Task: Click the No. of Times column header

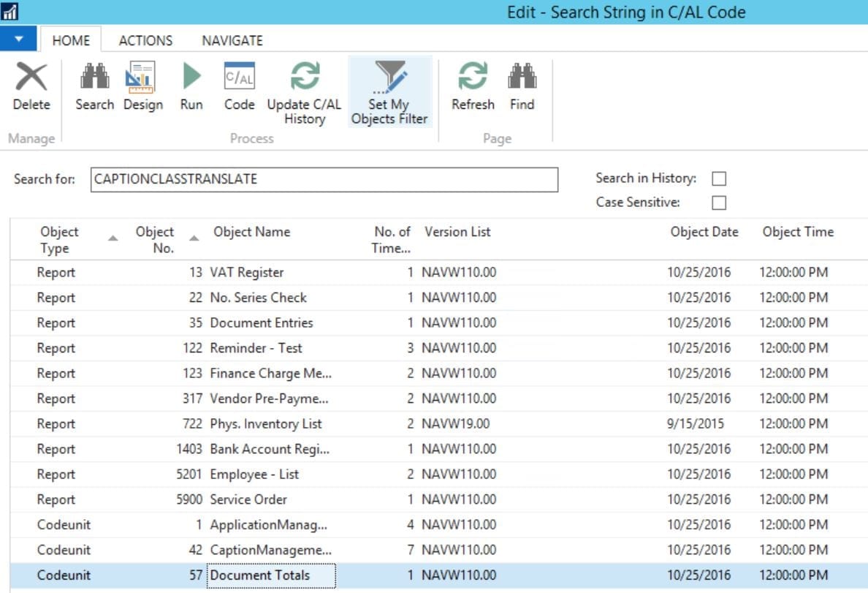Action: tap(392, 239)
